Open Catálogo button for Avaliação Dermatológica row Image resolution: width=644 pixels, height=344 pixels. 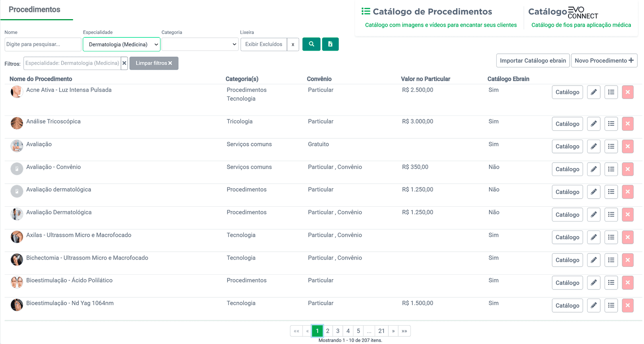(x=567, y=215)
